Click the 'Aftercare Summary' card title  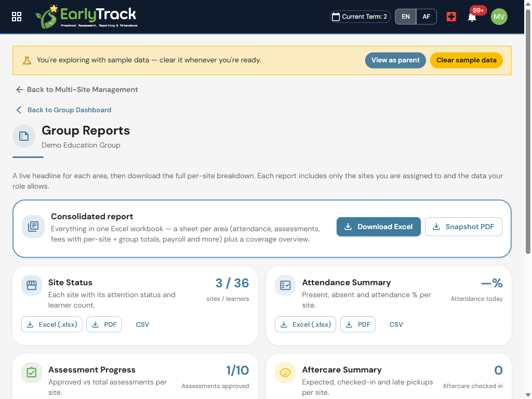click(342, 370)
